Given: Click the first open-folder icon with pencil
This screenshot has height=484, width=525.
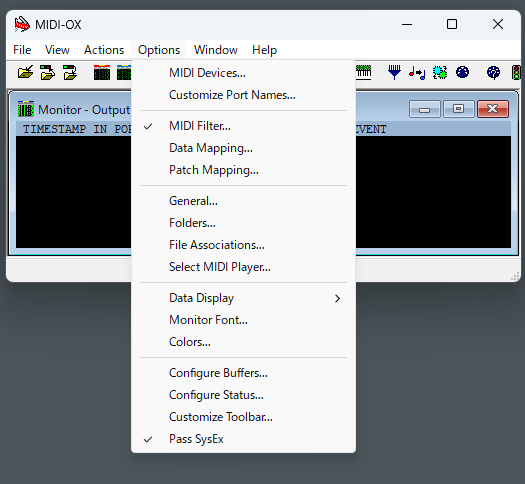Looking at the screenshot, I should [x=25, y=72].
